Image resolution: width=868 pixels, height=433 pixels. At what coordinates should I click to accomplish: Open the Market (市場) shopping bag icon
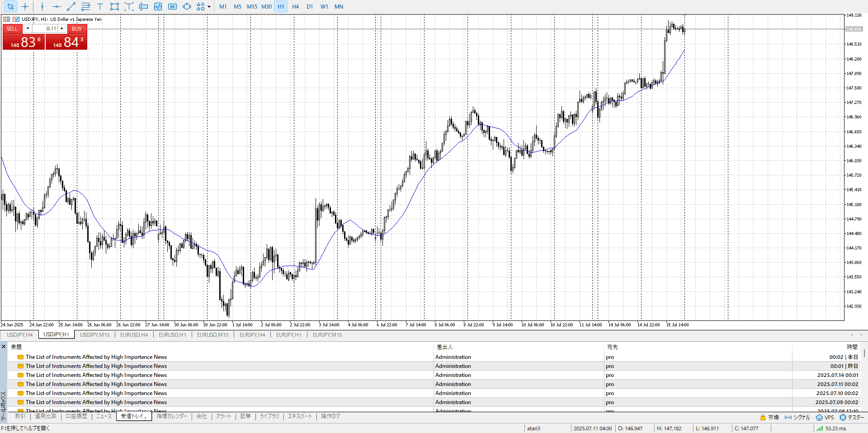click(x=763, y=417)
